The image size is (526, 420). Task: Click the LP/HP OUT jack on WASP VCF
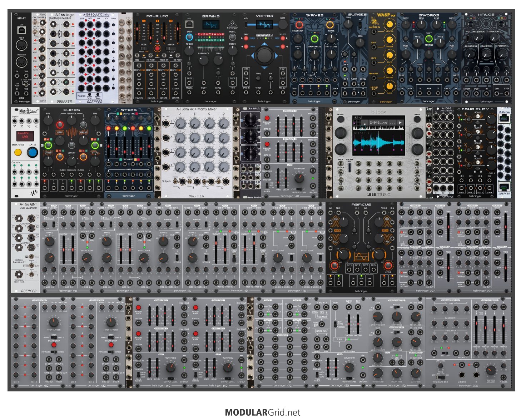[374, 94]
